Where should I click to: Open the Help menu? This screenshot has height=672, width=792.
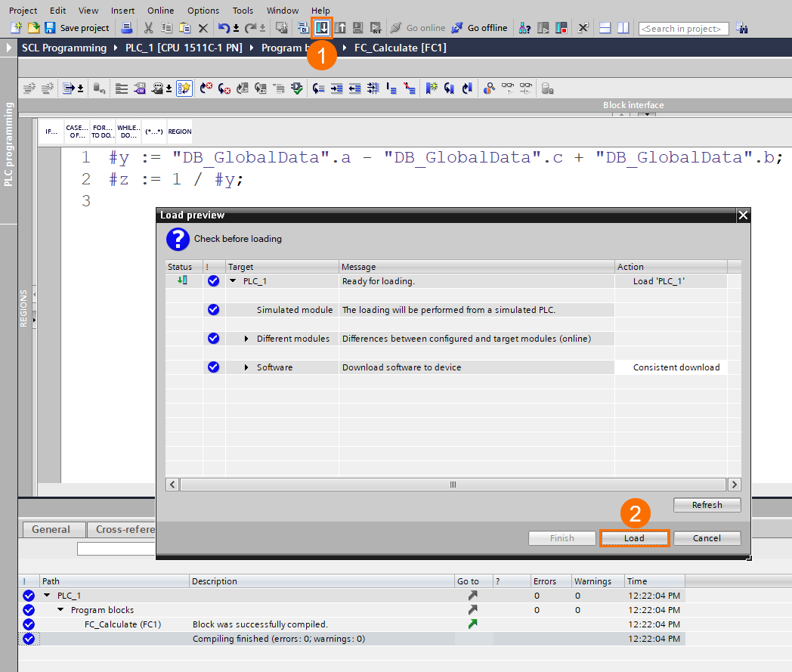(320, 10)
